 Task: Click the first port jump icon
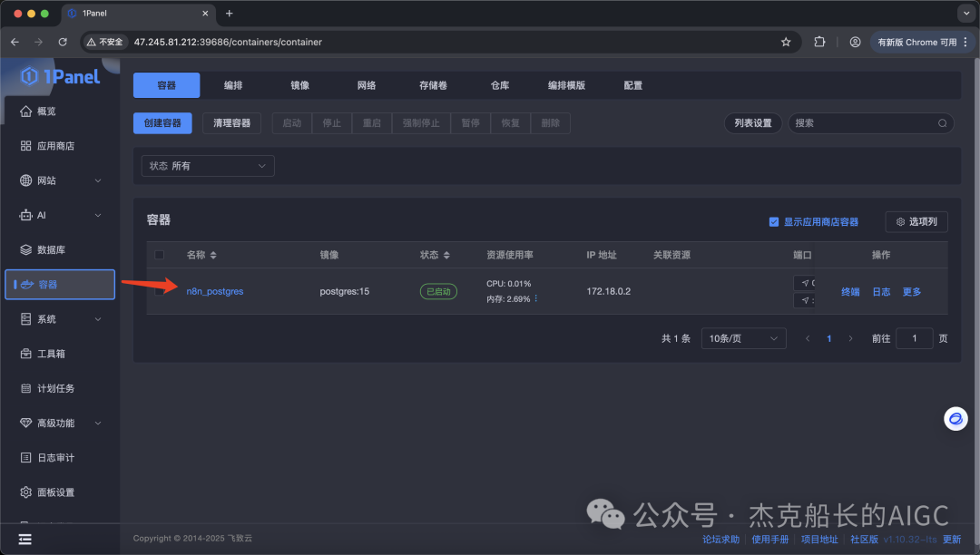pyautogui.click(x=805, y=283)
